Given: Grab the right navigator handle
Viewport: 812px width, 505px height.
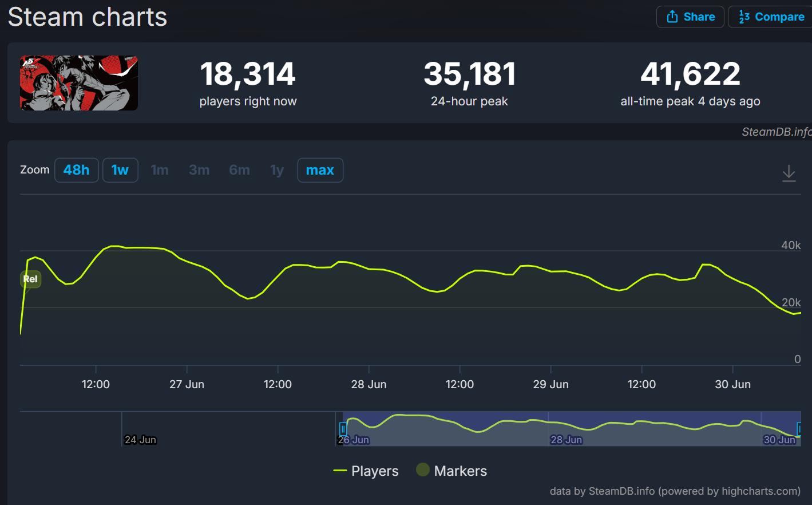Looking at the screenshot, I should click(800, 429).
